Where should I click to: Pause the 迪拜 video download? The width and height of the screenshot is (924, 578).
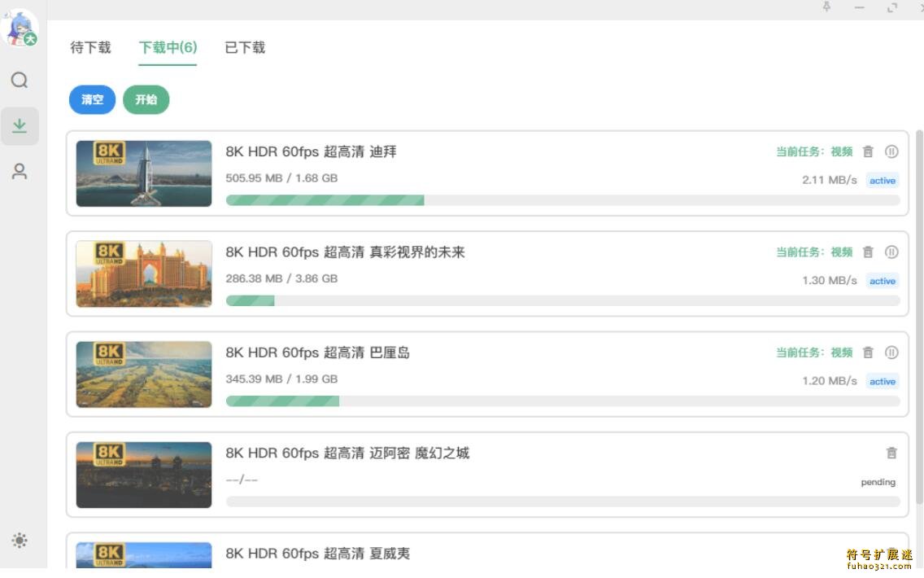(891, 151)
